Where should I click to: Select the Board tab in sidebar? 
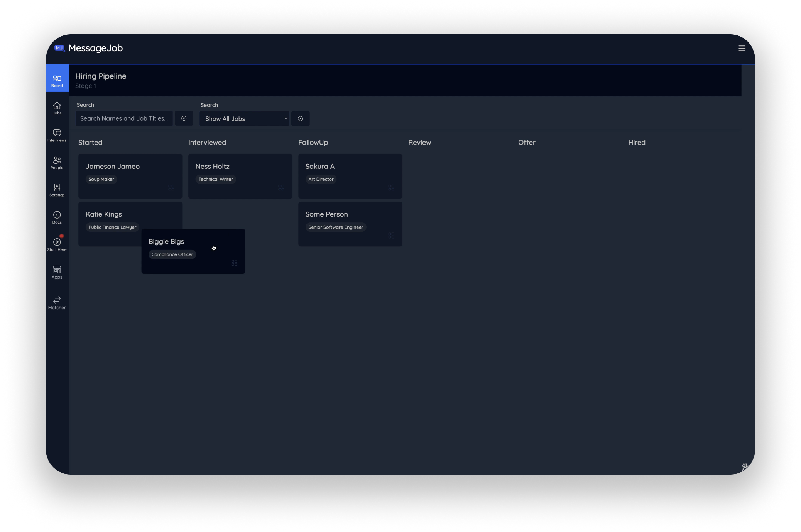click(x=57, y=81)
